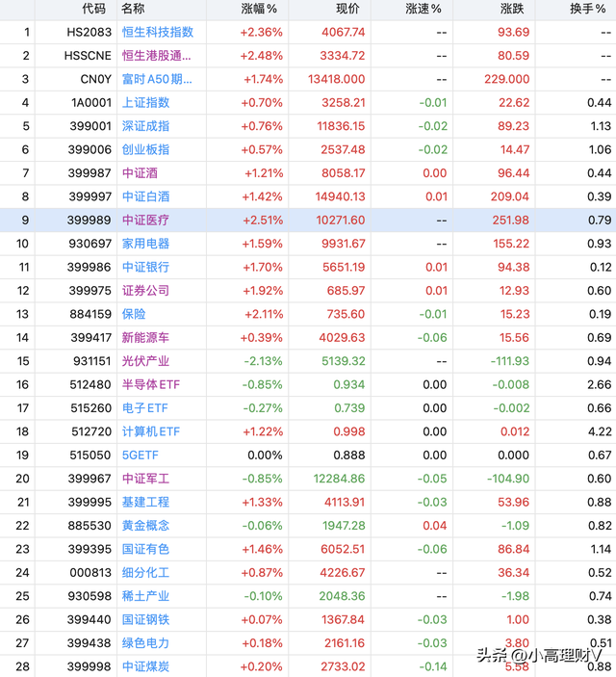616x677 pixels.
Task: Select code HSSCNE
Action: (88, 56)
